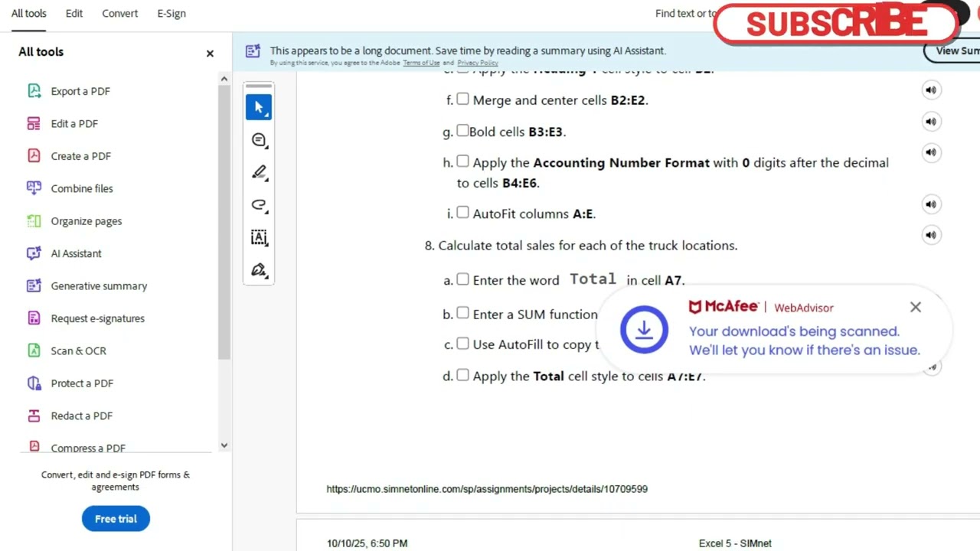Play read-aloud speaker for step 8 line

coord(931,235)
